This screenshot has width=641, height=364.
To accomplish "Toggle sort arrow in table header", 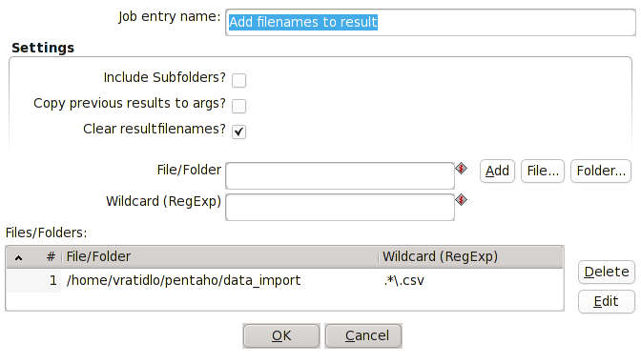I will (18, 258).
